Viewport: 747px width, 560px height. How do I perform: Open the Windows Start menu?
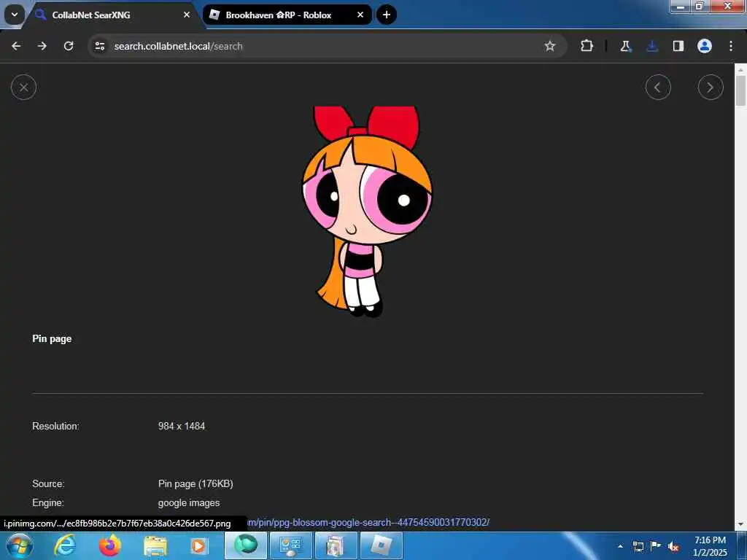click(x=20, y=545)
